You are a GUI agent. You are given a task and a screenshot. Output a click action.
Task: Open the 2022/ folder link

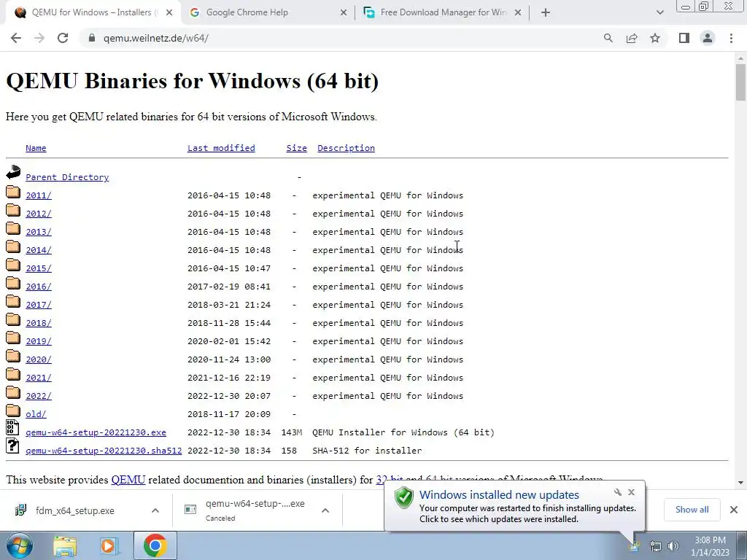click(x=39, y=396)
